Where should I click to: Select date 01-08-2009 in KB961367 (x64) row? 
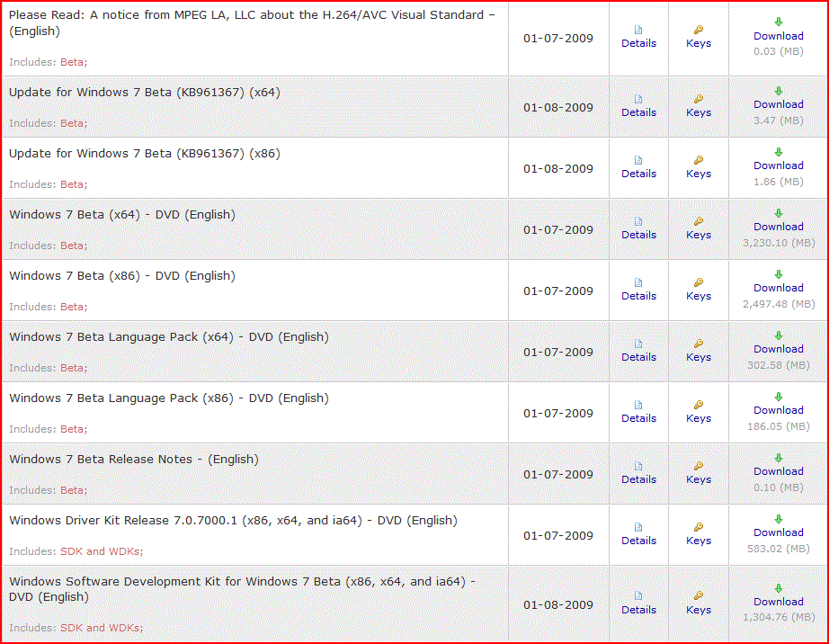tap(558, 108)
